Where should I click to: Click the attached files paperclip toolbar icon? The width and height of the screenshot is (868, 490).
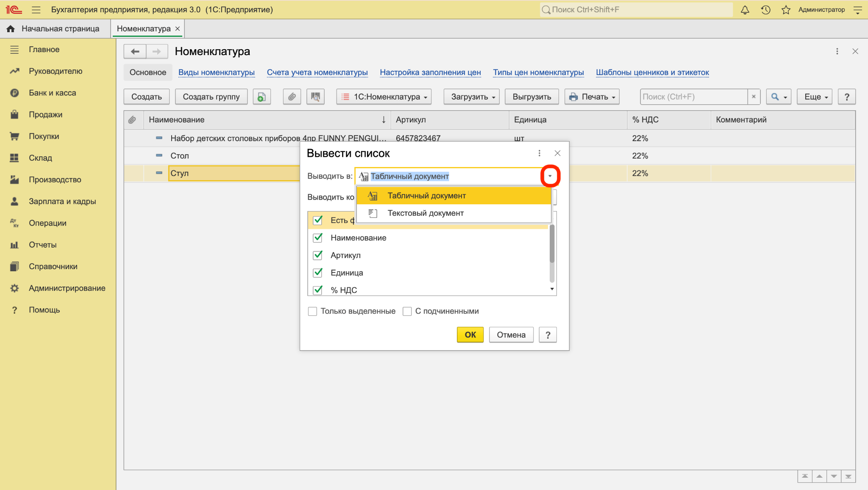tap(292, 97)
